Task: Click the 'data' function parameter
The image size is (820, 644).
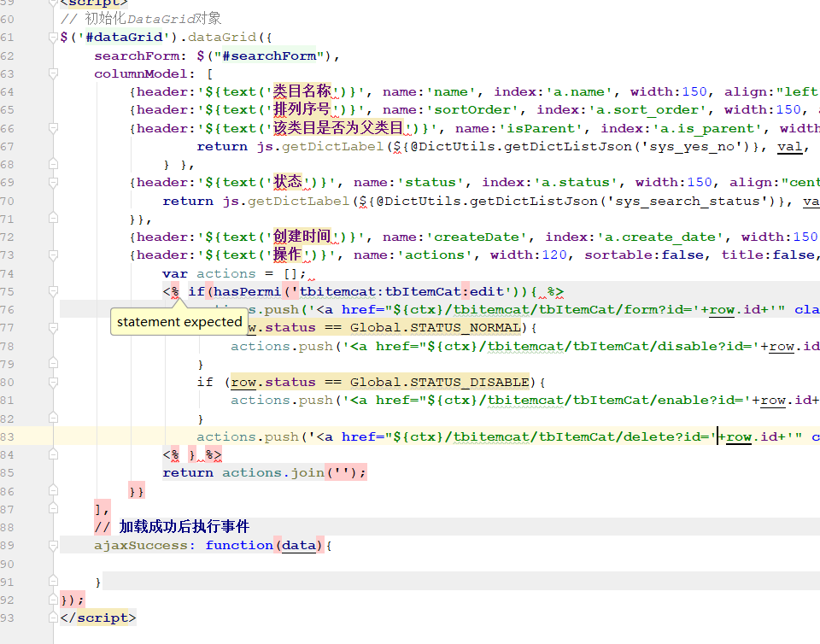Action: click(299, 546)
